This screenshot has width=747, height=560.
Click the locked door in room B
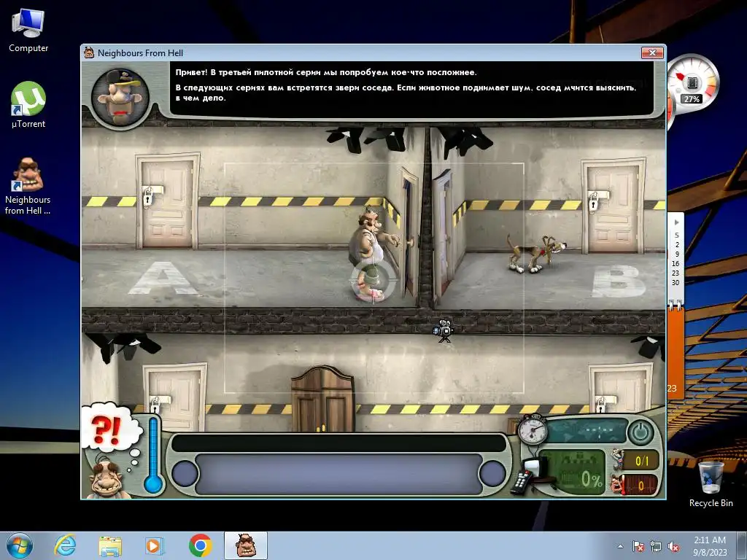614,206
